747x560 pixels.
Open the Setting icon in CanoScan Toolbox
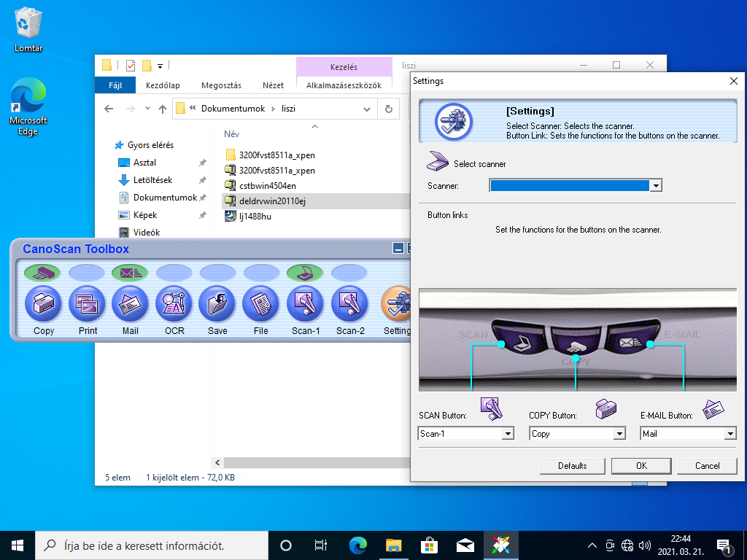(x=396, y=303)
